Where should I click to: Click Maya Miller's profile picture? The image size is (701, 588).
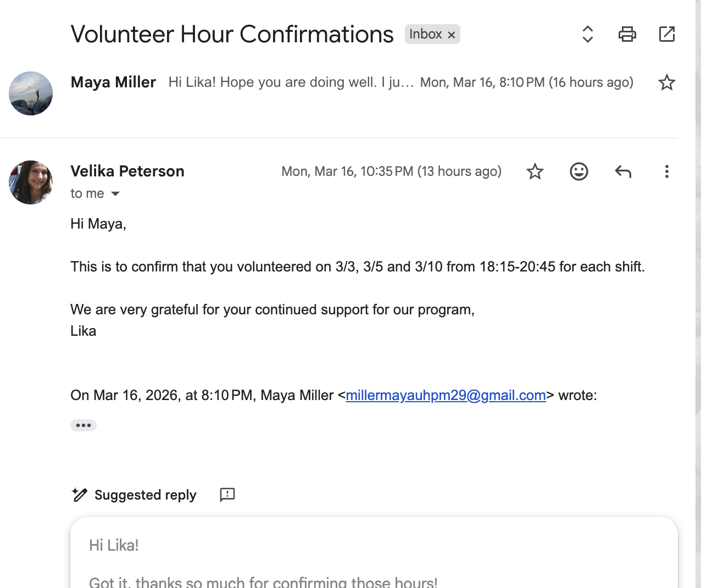tap(31, 93)
